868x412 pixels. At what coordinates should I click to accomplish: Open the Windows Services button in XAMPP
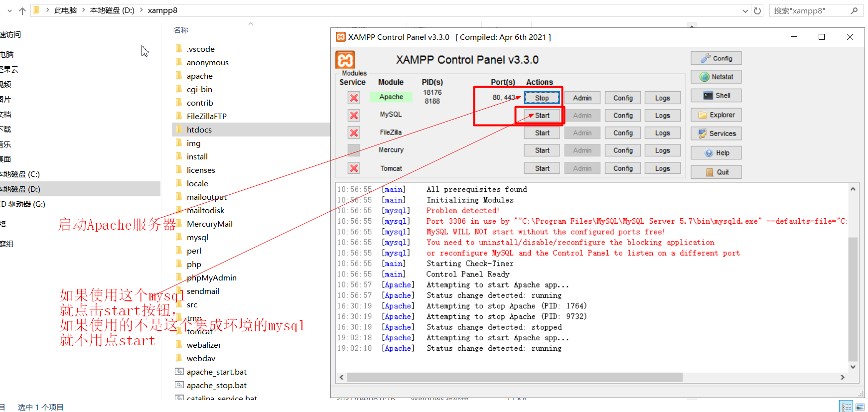(716, 134)
